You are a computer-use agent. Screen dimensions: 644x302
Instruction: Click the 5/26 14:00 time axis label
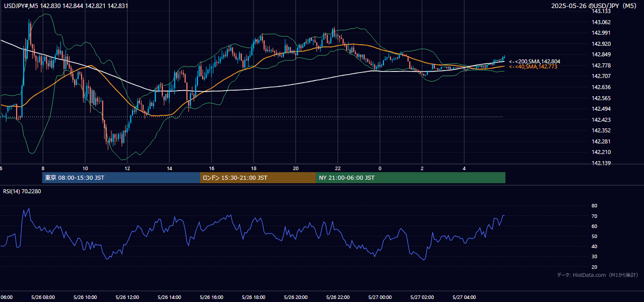coord(169,297)
